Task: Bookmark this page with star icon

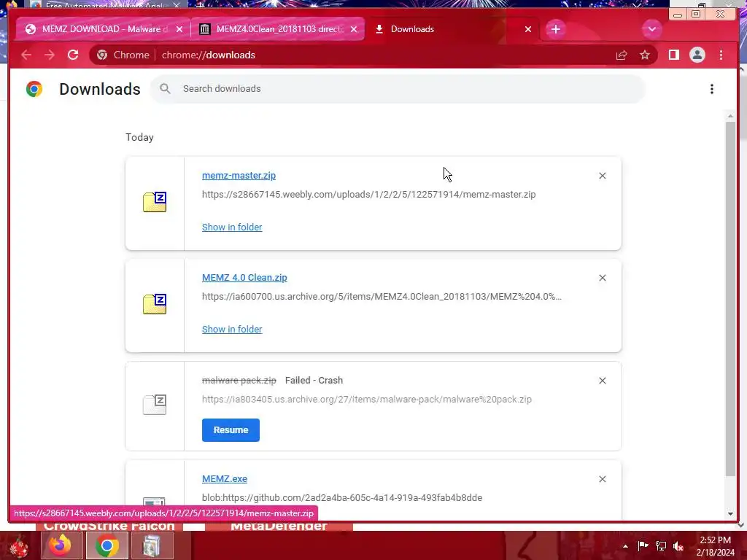Action: 645,55
